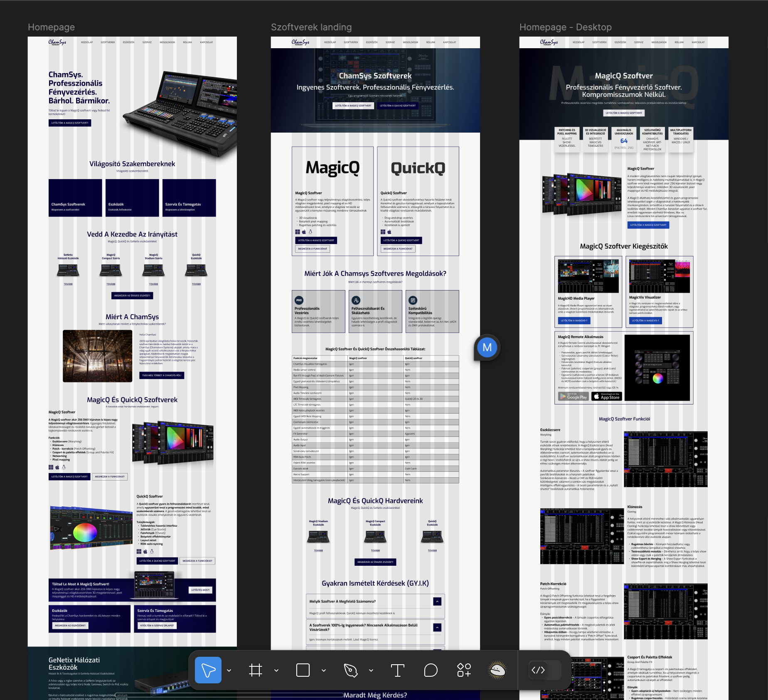The image size is (768, 700).
Task: Open the shape tools dropdown arrow
Action: pos(324,670)
